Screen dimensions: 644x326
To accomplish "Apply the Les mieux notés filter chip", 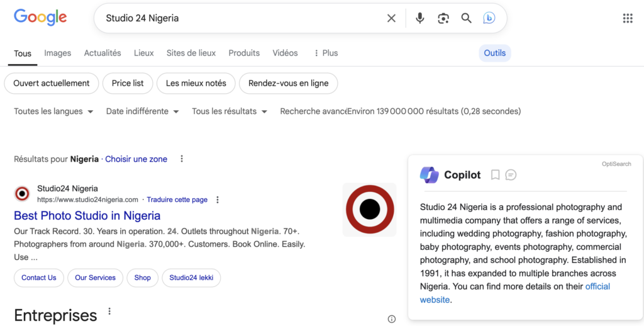I will [x=196, y=84].
